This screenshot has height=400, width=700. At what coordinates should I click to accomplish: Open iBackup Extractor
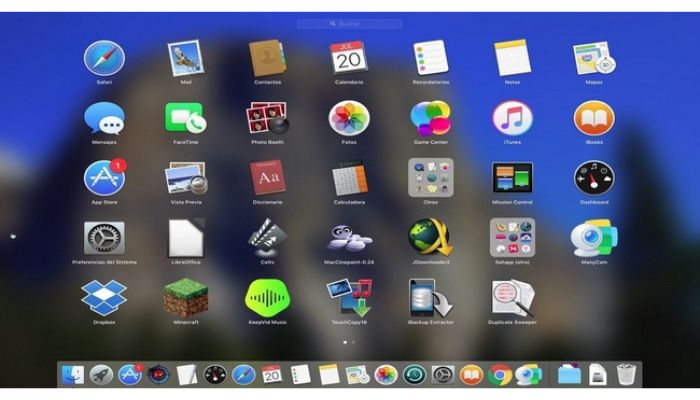430,298
